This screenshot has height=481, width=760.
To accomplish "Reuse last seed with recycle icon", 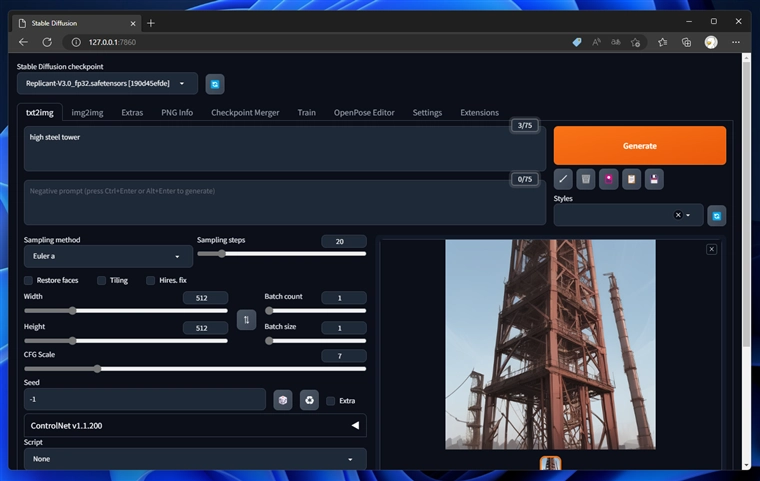I will click(309, 400).
